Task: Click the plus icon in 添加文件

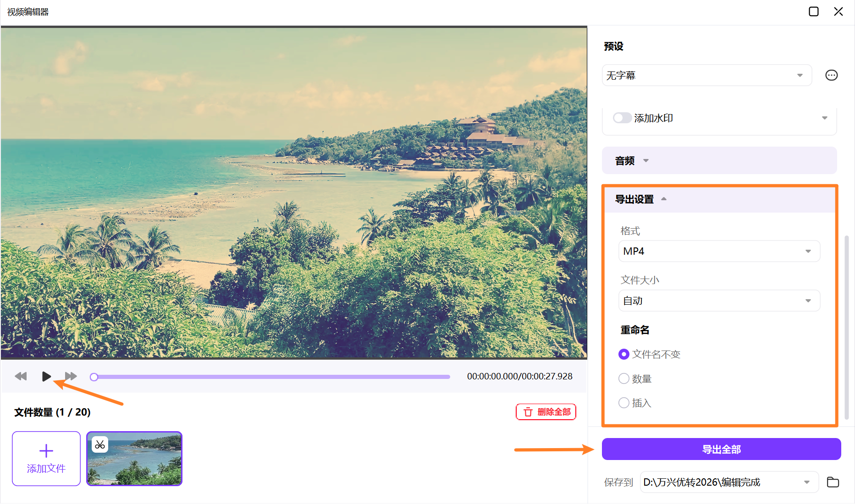Action: 46,450
